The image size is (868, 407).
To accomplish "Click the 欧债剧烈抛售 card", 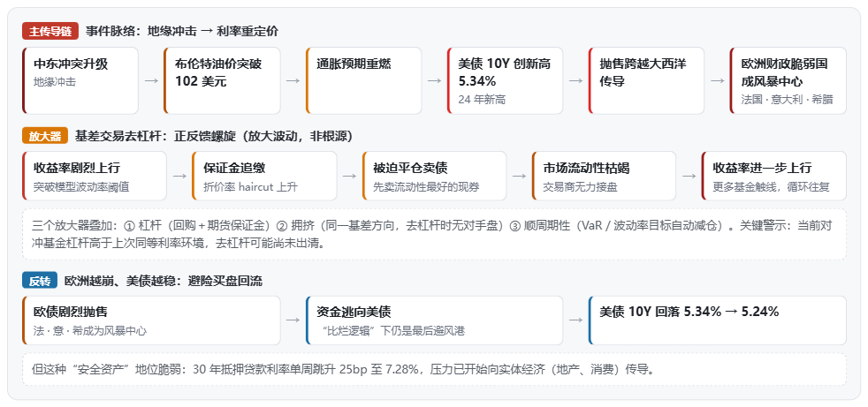I will tap(151, 320).
